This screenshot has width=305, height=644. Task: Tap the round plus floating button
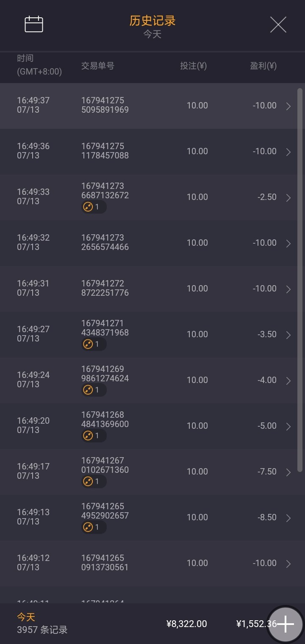(x=286, y=624)
